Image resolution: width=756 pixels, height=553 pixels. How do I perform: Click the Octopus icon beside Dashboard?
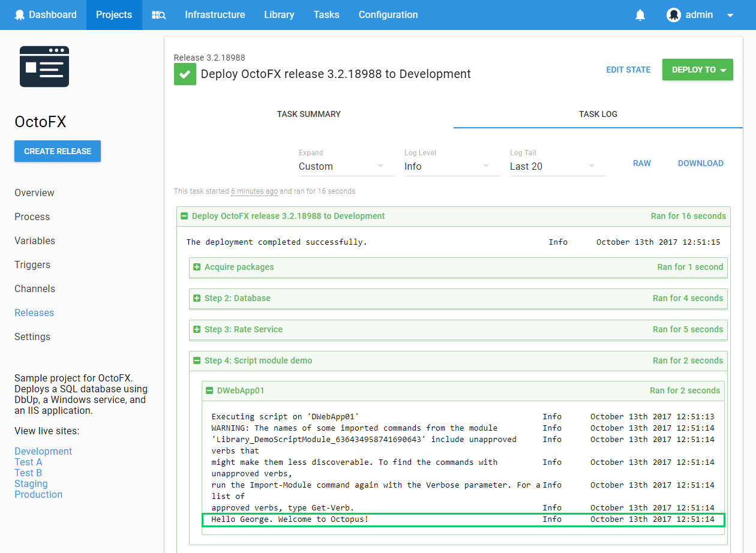pyautogui.click(x=20, y=15)
